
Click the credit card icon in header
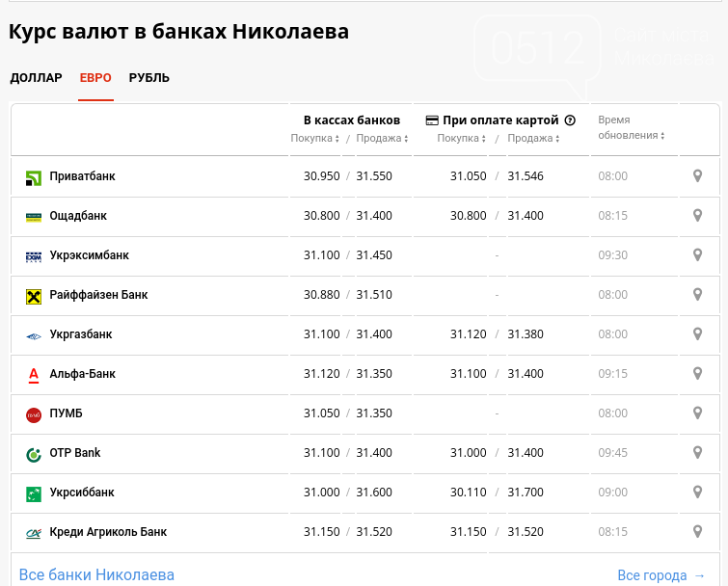432,120
